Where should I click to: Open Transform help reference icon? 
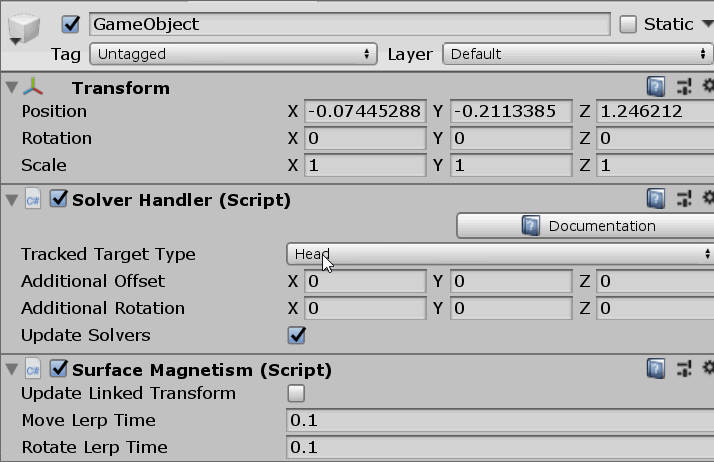click(656, 88)
